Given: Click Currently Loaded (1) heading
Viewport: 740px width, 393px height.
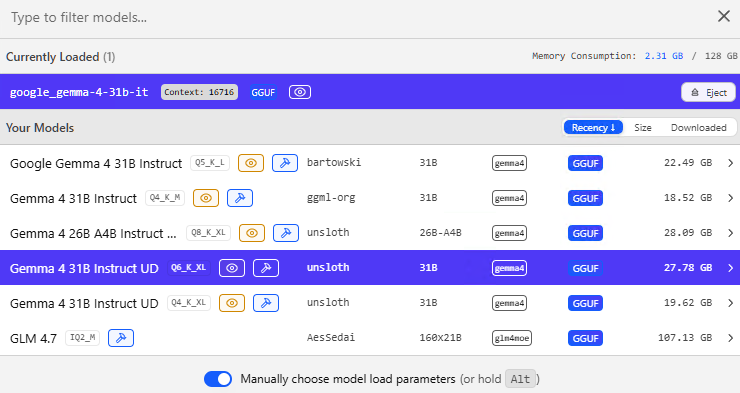Looking at the screenshot, I should coord(60,57).
